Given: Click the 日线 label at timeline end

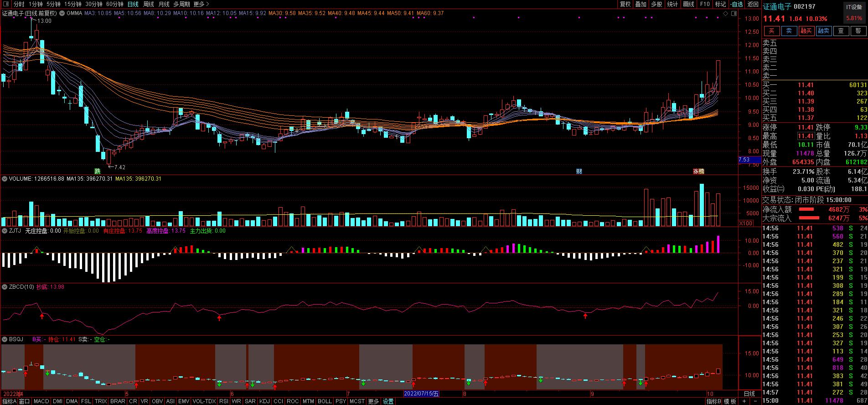Looking at the screenshot, I should (749, 394).
